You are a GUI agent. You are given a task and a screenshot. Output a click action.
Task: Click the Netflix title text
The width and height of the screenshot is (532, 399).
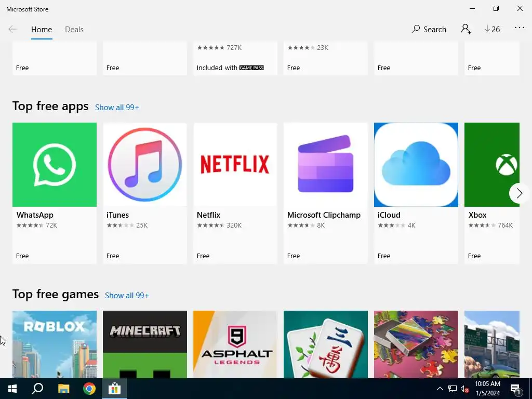[209, 215]
